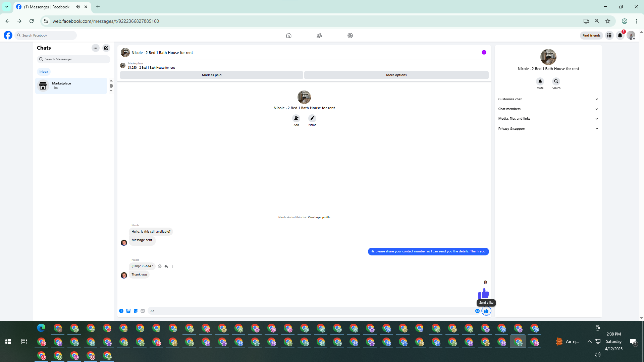Open the emoji picker in message box

477,311
